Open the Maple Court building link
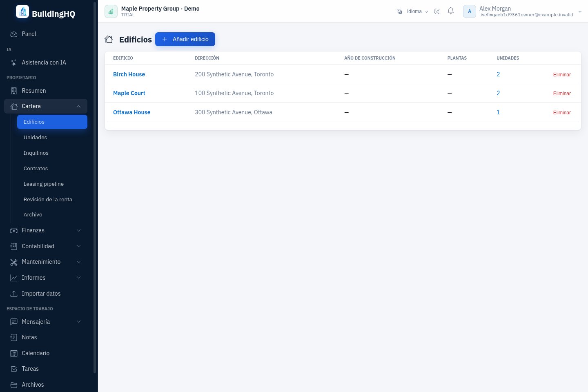This screenshot has height=392, width=588. coord(129,93)
